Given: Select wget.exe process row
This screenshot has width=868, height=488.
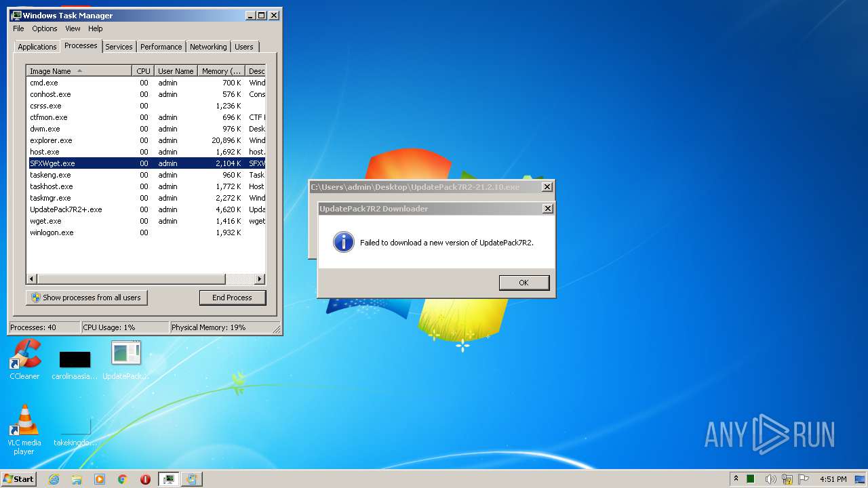Looking at the screenshot, I should (x=146, y=221).
